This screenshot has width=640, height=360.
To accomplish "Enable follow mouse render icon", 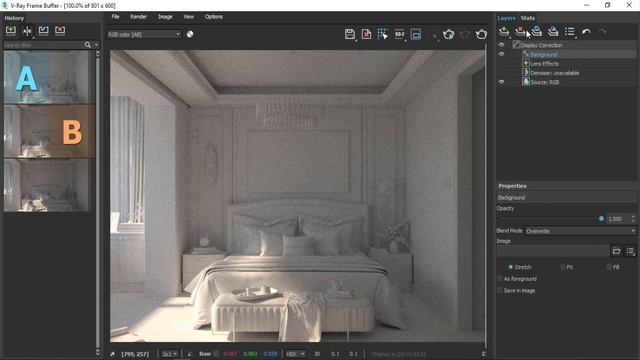I will click(x=382, y=34).
